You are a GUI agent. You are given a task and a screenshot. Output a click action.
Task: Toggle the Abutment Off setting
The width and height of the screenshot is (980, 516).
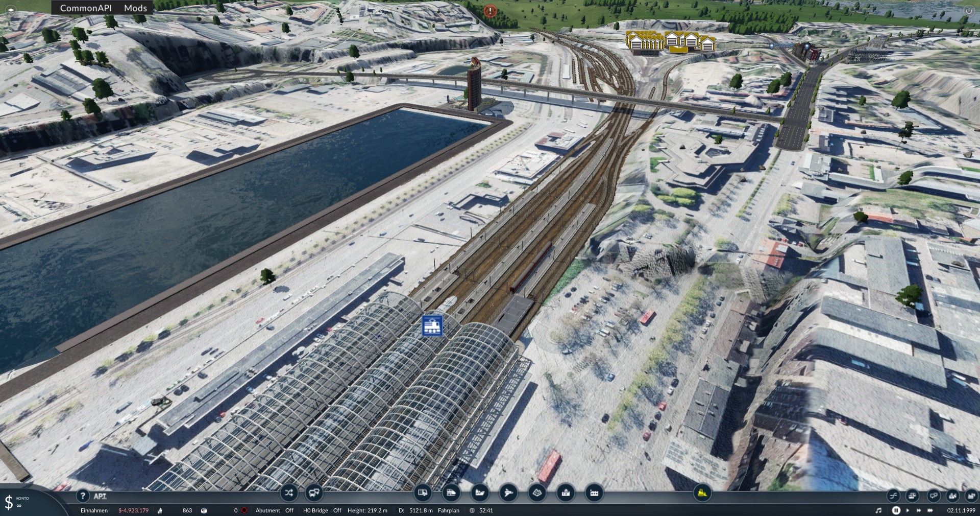coord(274,510)
